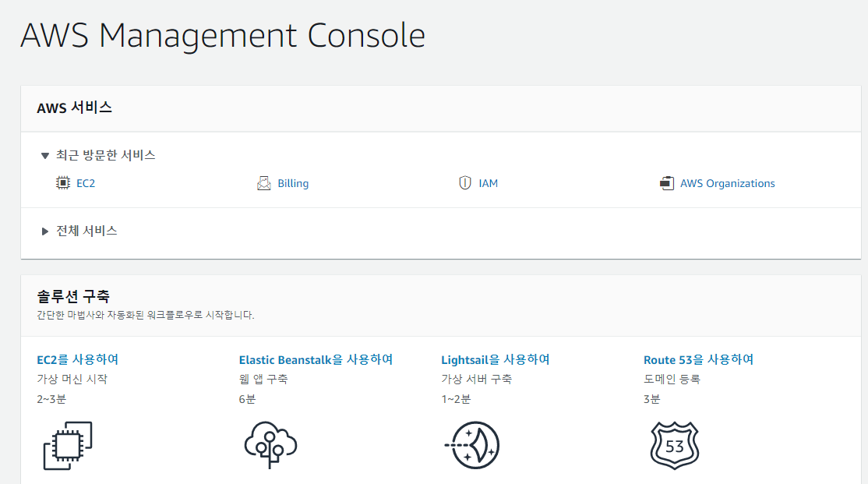Open the Billing service link
868x484 pixels.
293,183
